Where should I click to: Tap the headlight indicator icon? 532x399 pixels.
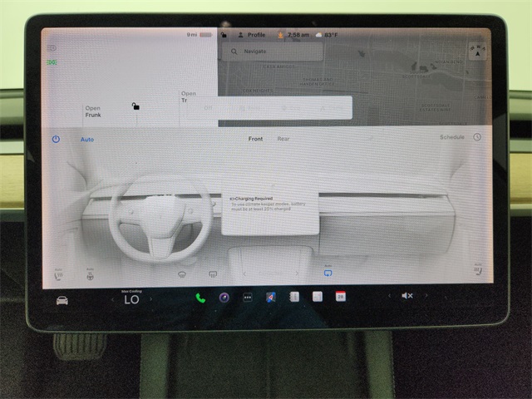click(52, 48)
